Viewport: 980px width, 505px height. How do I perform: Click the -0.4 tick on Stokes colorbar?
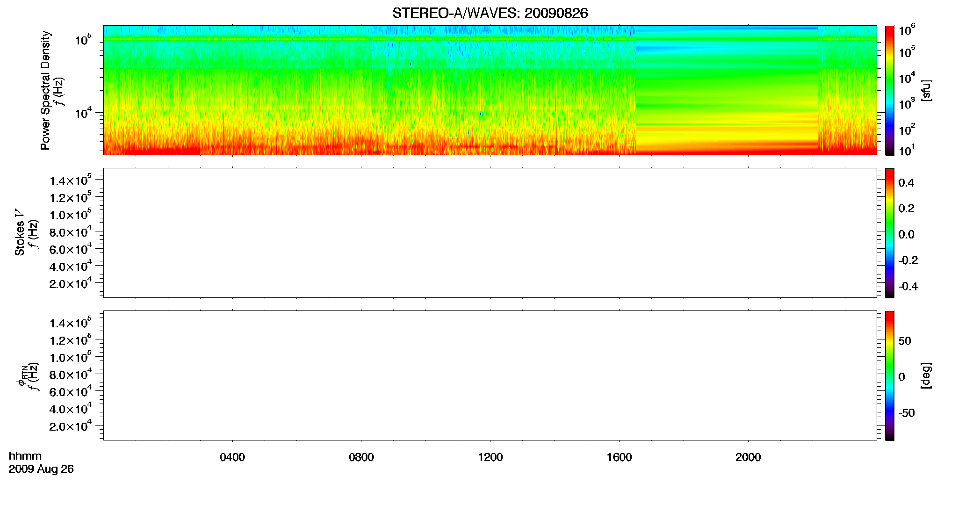click(x=908, y=286)
